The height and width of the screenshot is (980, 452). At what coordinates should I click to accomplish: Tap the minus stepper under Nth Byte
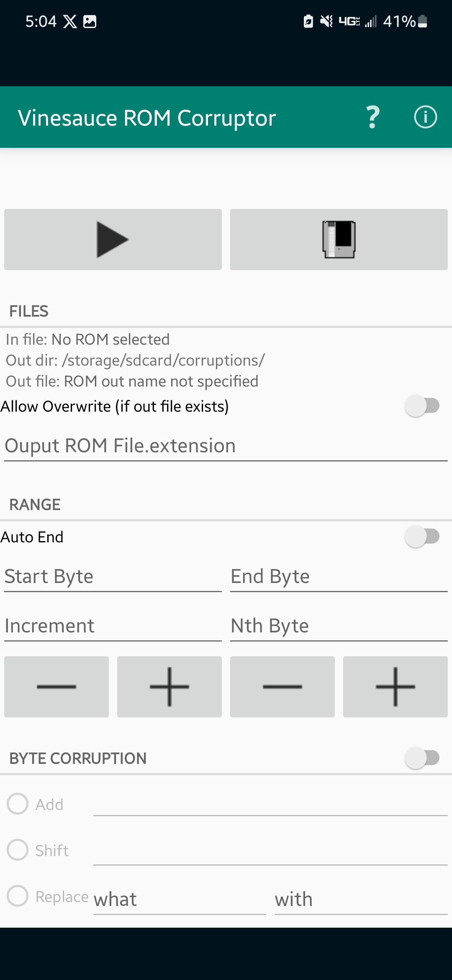coord(282,687)
